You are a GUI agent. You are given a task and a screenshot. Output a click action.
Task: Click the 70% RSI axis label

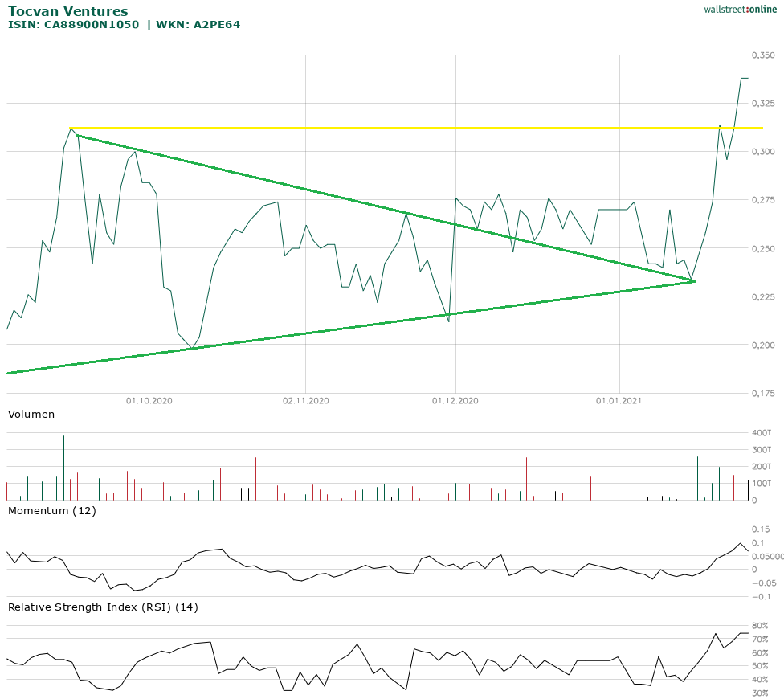760,639
